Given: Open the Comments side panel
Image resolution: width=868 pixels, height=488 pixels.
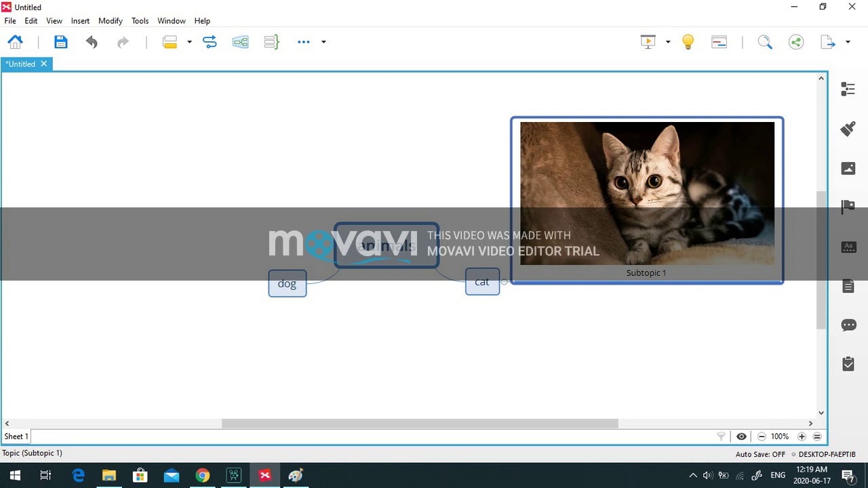Looking at the screenshot, I should (848, 325).
